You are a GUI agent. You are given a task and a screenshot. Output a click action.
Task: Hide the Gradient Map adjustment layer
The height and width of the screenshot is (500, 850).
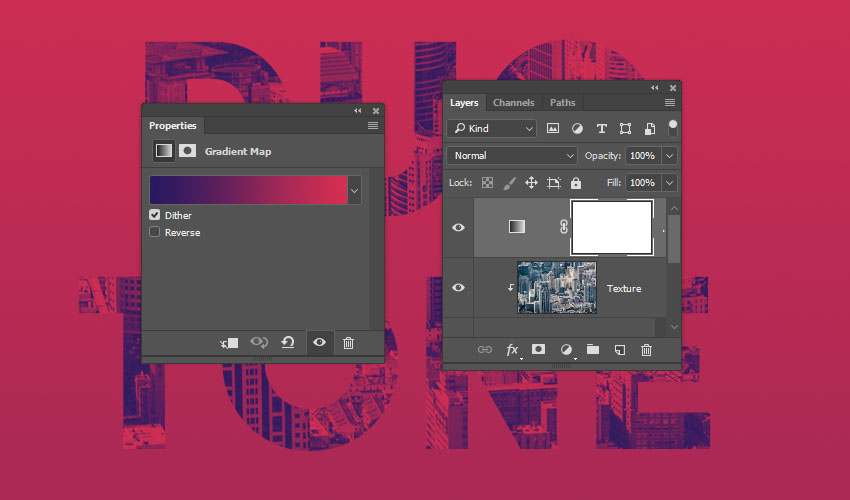click(458, 227)
